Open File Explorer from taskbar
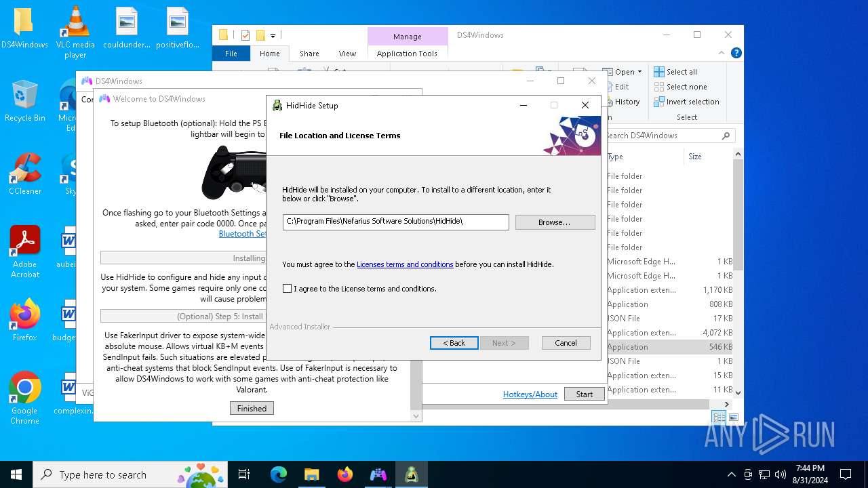 click(x=311, y=474)
